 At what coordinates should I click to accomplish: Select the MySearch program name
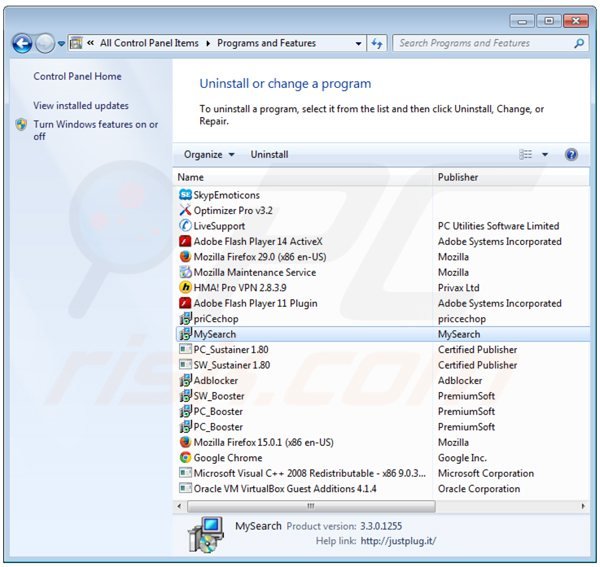coord(215,334)
